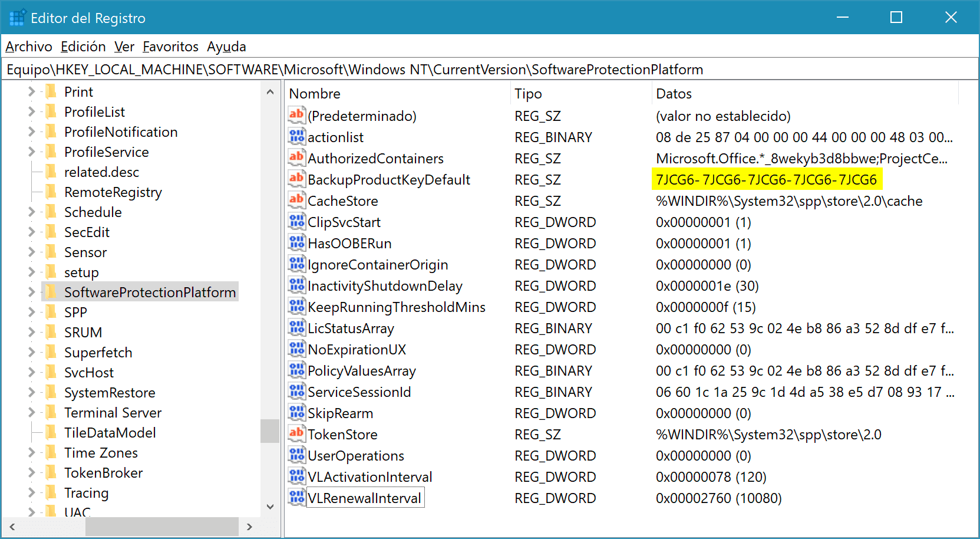Select the RemoteRegistry tree key
The height and width of the screenshot is (539, 980).
tap(113, 192)
